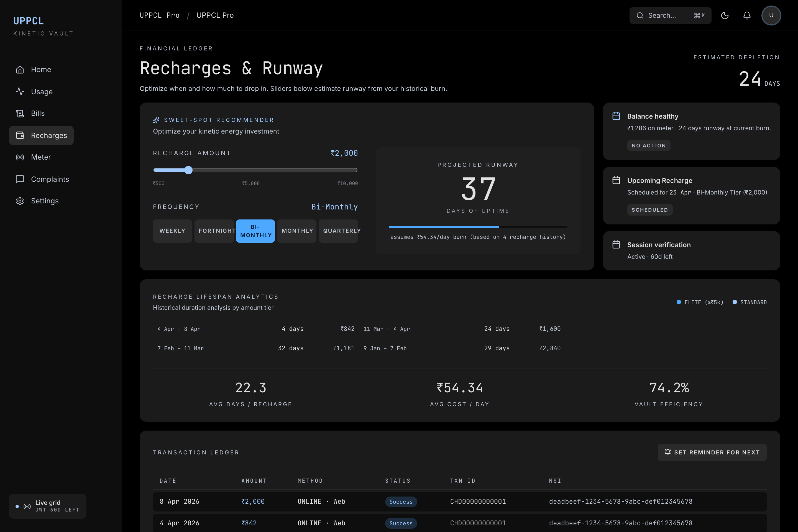This screenshot has height=532, width=798.
Task: Choose Quarterly frequency option
Action: pyautogui.click(x=338, y=231)
